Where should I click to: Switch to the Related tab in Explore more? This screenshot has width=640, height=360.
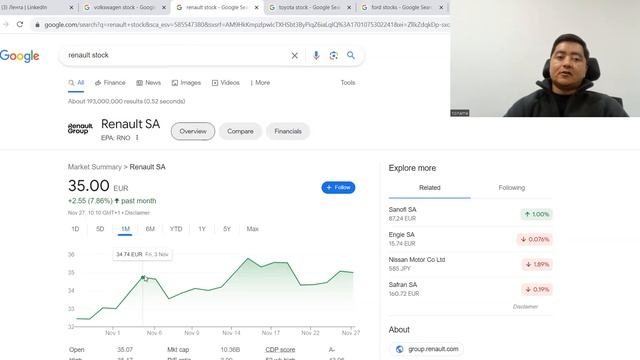[429, 188]
